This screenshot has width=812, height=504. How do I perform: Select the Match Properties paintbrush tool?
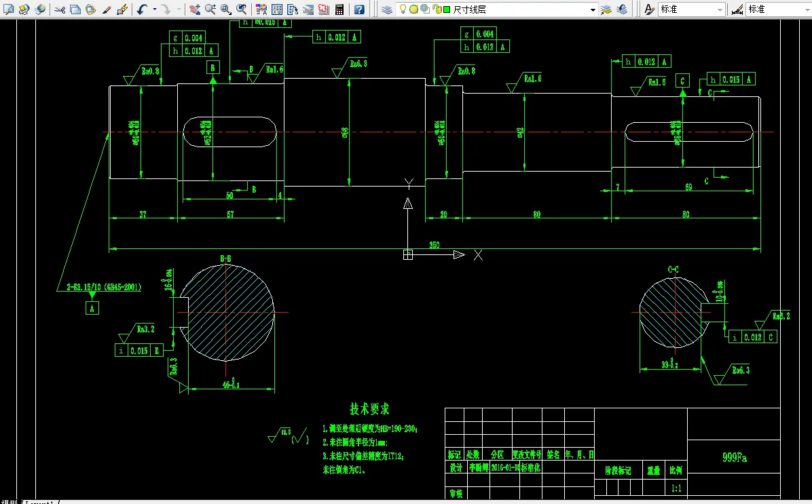(106, 9)
